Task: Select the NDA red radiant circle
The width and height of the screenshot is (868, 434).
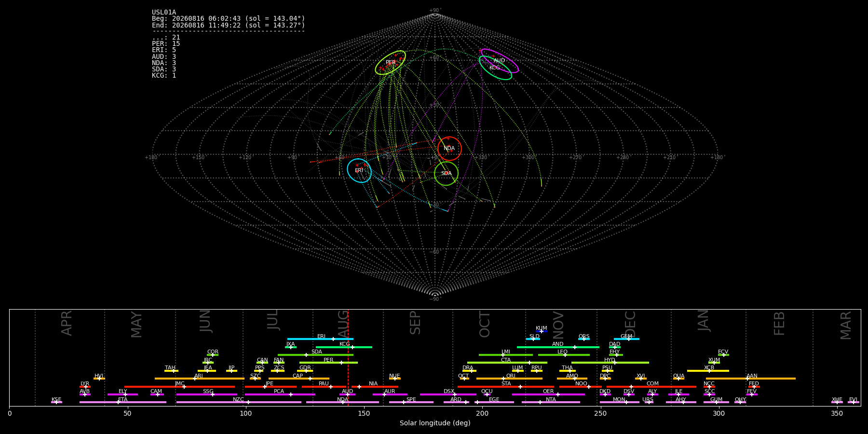Action: click(449, 149)
